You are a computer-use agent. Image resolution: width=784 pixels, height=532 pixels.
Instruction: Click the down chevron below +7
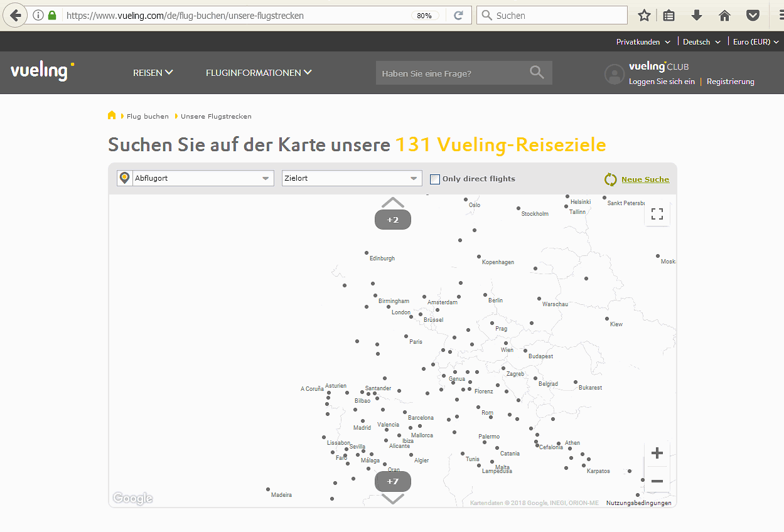393,499
